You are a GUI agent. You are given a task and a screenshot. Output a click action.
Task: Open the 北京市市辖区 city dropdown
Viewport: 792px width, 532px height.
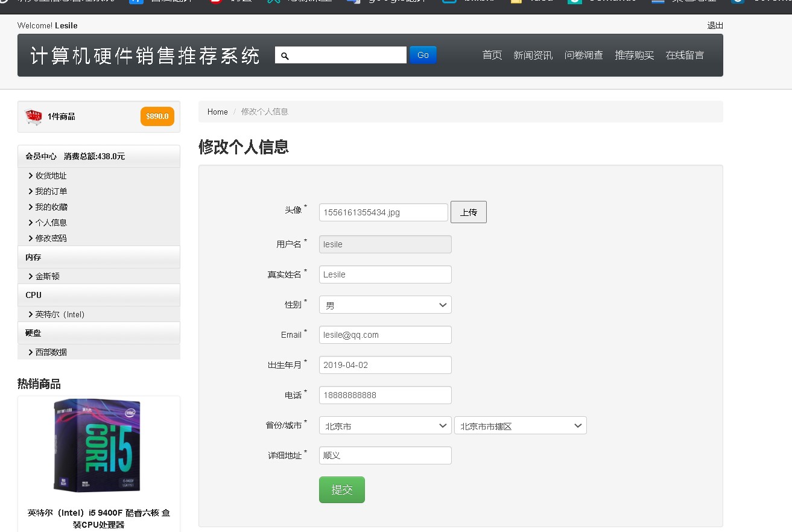click(520, 426)
